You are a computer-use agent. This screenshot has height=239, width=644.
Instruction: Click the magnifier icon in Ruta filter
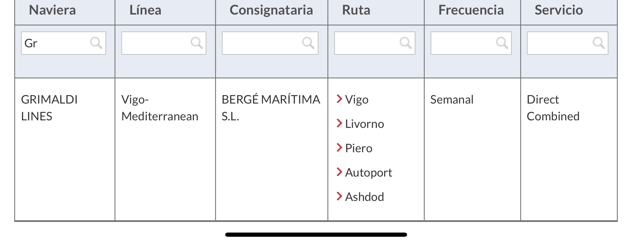[x=405, y=43]
